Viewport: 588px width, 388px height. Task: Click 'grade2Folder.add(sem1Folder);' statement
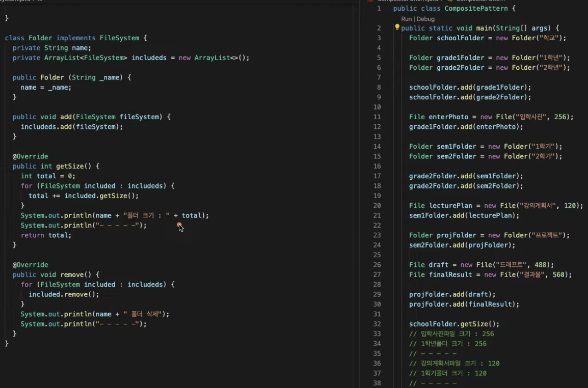coord(466,176)
